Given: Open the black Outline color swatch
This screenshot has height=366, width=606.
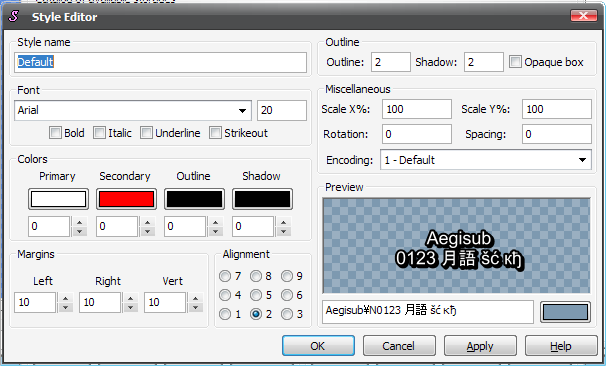Looking at the screenshot, I should coord(194,199).
